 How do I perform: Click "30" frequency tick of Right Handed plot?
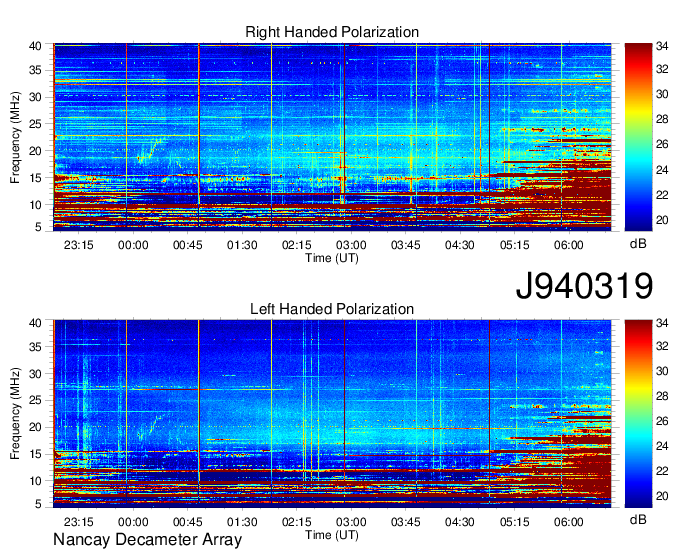pos(35,97)
